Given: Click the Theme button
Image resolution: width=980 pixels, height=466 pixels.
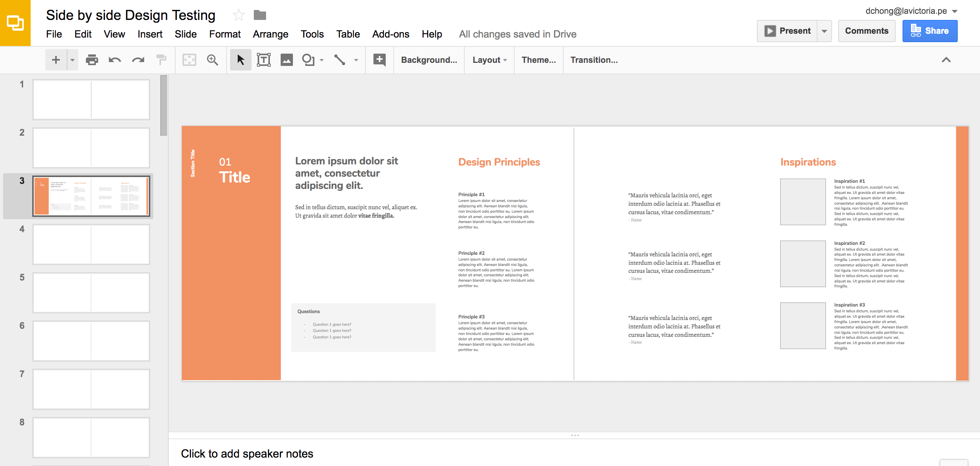Looking at the screenshot, I should coord(539,61).
